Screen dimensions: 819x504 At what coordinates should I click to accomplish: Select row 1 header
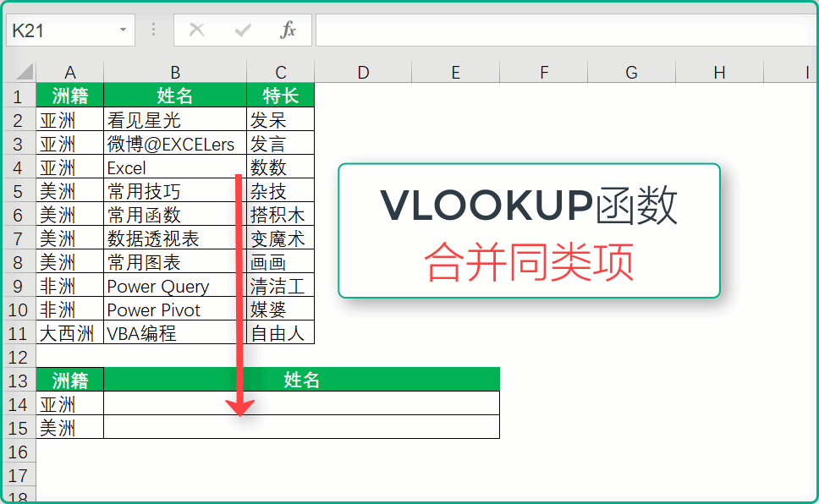(x=18, y=96)
